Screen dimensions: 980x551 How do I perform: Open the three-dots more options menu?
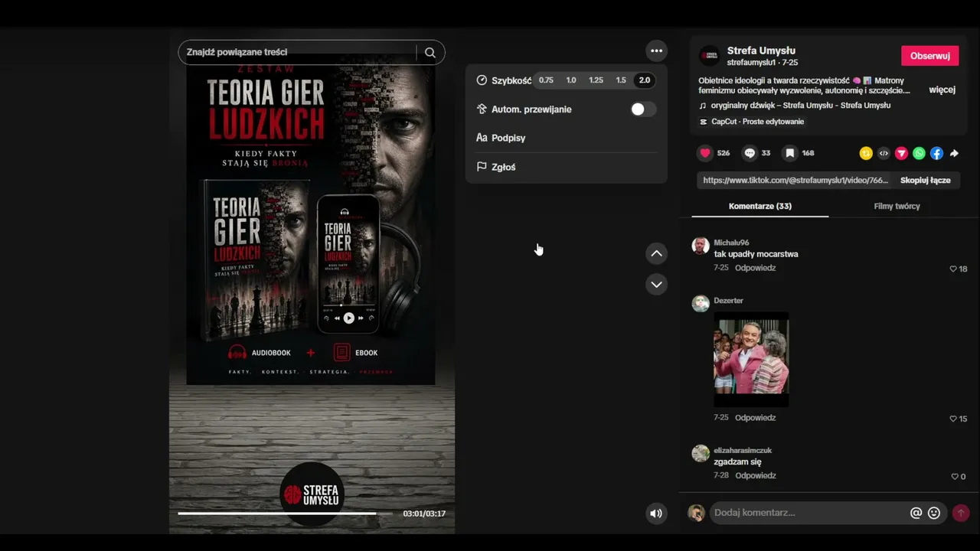[x=656, y=51]
